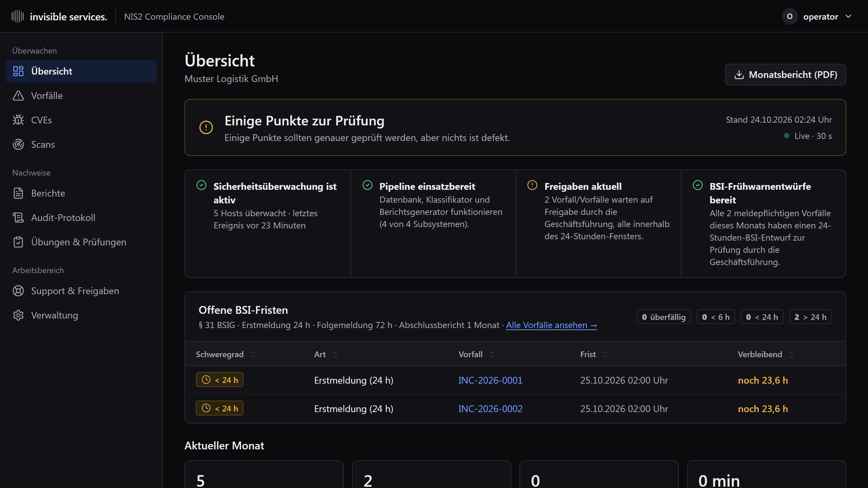Filter by 0 < 6 h chip
Screen dimensions: 868x488
pyautogui.click(x=715, y=317)
